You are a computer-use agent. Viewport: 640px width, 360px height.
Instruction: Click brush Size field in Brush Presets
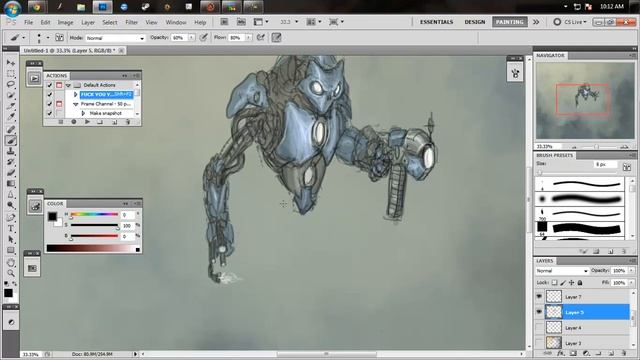pyautogui.click(x=605, y=164)
